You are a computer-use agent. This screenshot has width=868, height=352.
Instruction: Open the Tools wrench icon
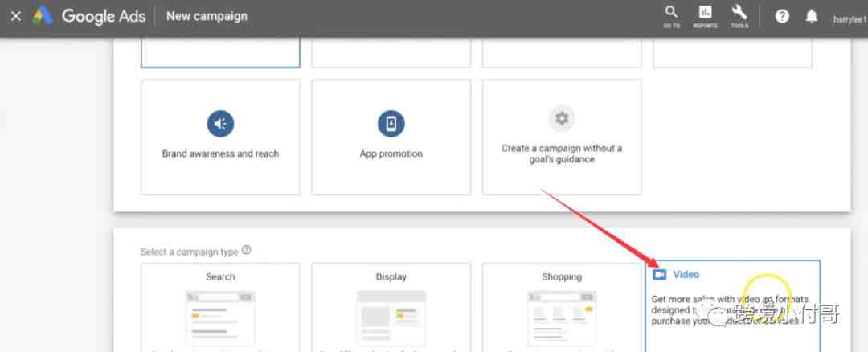tap(739, 17)
